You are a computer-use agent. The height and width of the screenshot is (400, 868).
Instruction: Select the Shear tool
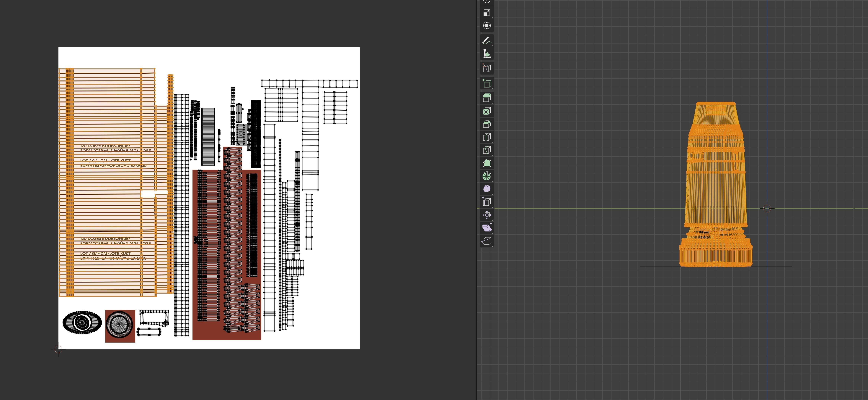click(x=487, y=228)
